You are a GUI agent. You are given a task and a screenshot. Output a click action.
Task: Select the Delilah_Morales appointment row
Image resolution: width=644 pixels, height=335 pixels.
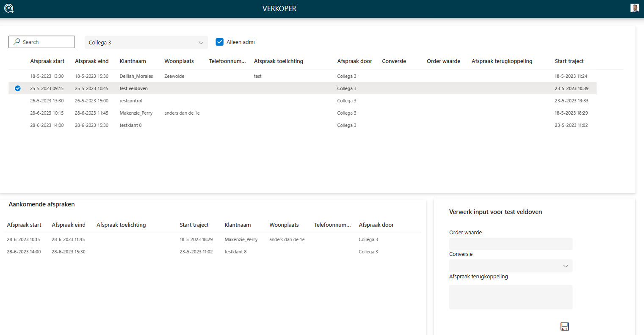point(136,77)
